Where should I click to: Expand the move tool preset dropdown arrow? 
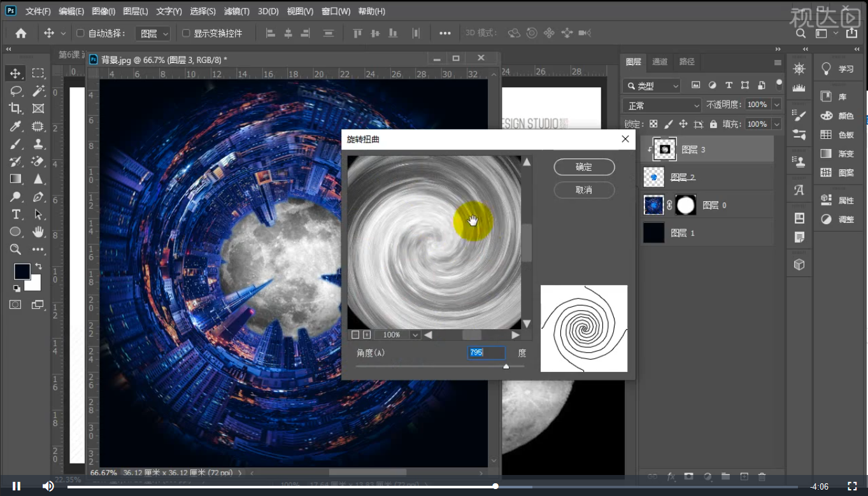click(x=63, y=33)
